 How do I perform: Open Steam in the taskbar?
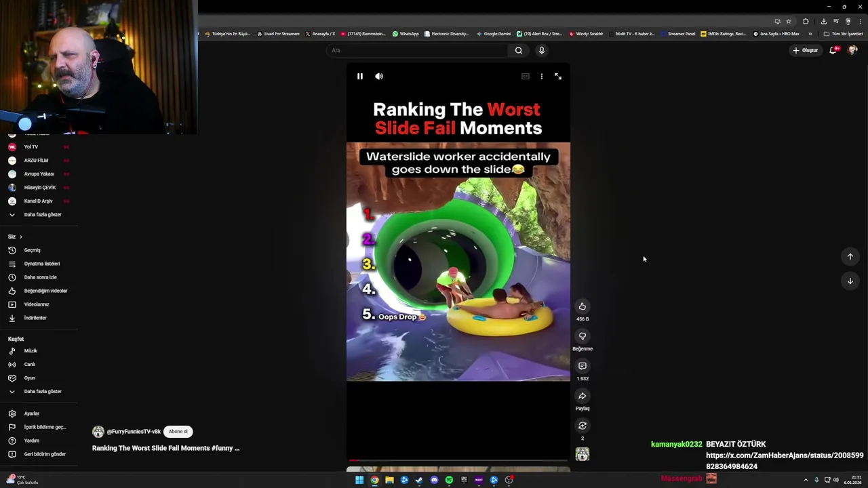[419, 480]
